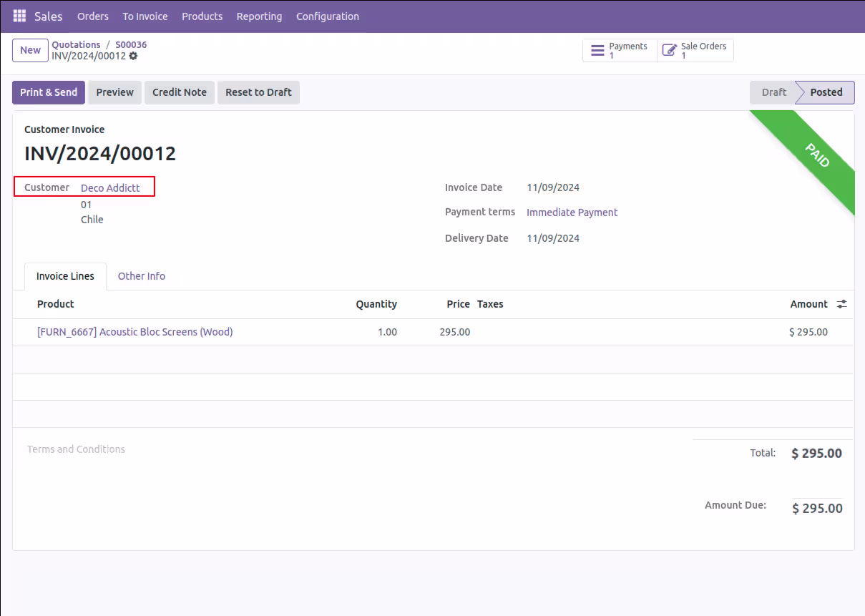Open the Sale Orders smart button
The height and width of the screenshot is (616, 865).
point(695,51)
